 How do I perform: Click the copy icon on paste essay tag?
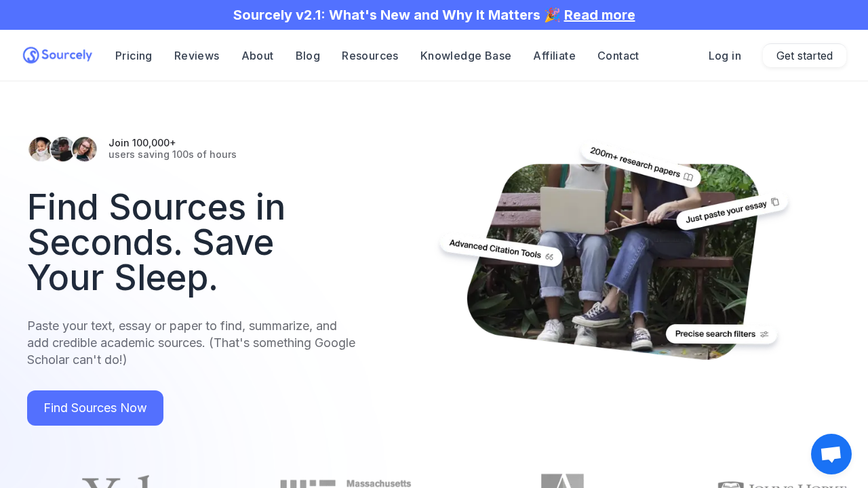775,202
